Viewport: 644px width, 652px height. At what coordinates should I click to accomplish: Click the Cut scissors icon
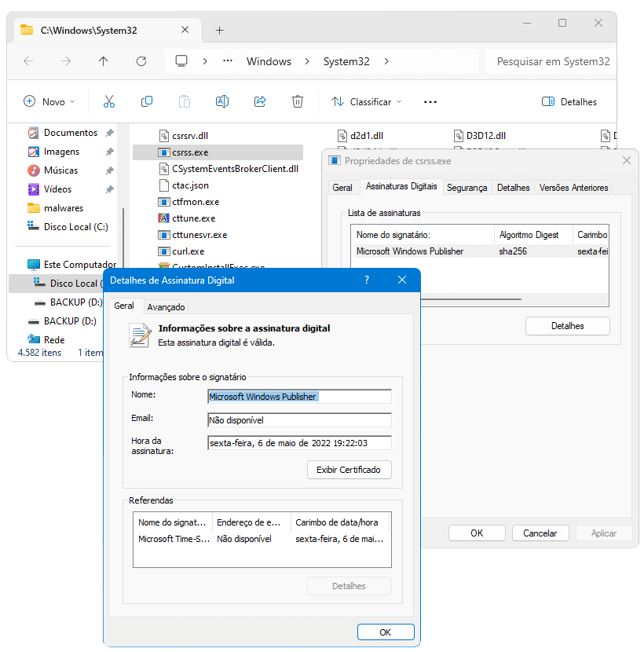click(x=109, y=101)
